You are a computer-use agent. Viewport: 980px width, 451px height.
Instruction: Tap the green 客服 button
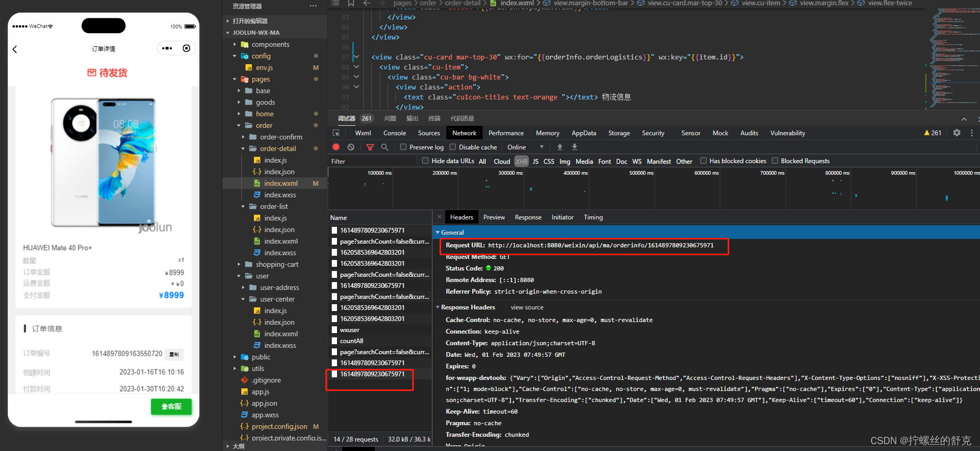pyautogui.click(x=171, y=407)
